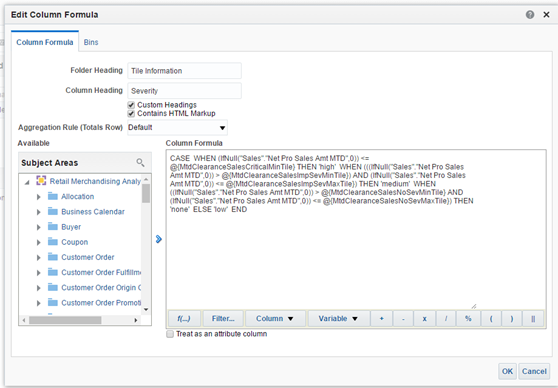Expand the Customer Order Promotion folder
Viewport: 558px width, 388px height.
pos(38,303)
